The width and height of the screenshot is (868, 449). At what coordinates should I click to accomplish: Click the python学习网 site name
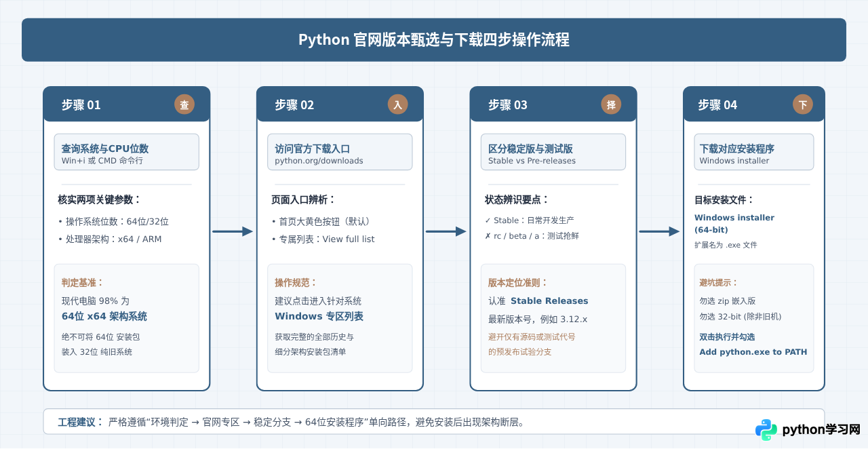(x=821, y=429)
